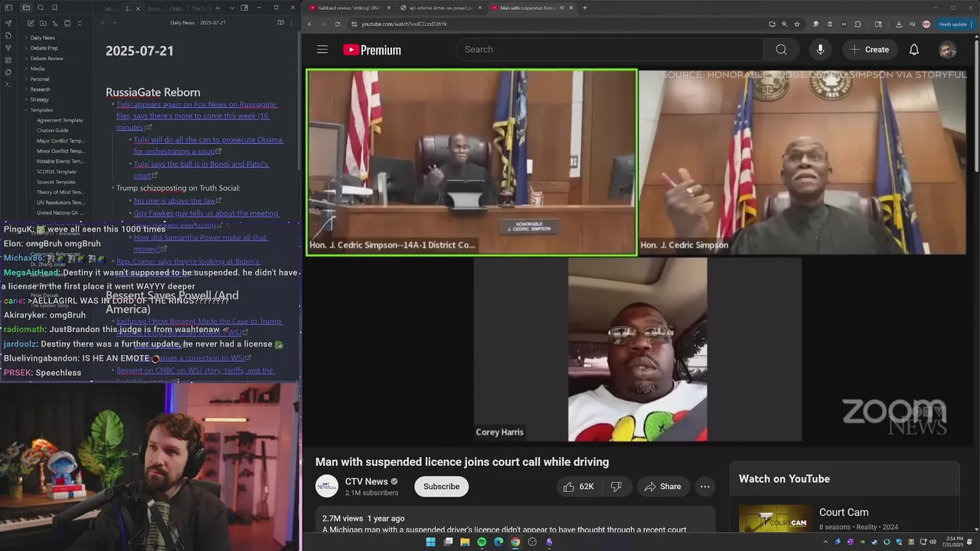Dislike the video with thumbs down
Image resolution: width=980 pixels, height=551 pixels.
pos(616,487)
